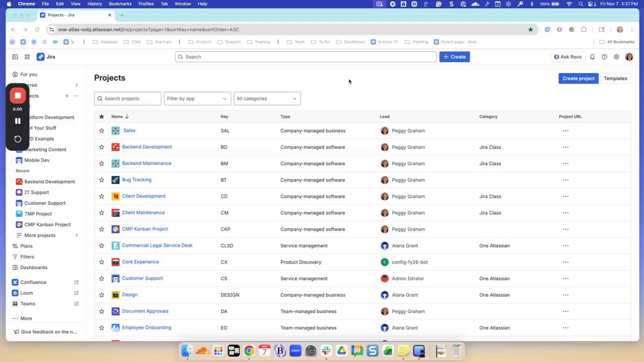Open Google Chrome from the Dock

pyautogui.click(x=249, y=350)
